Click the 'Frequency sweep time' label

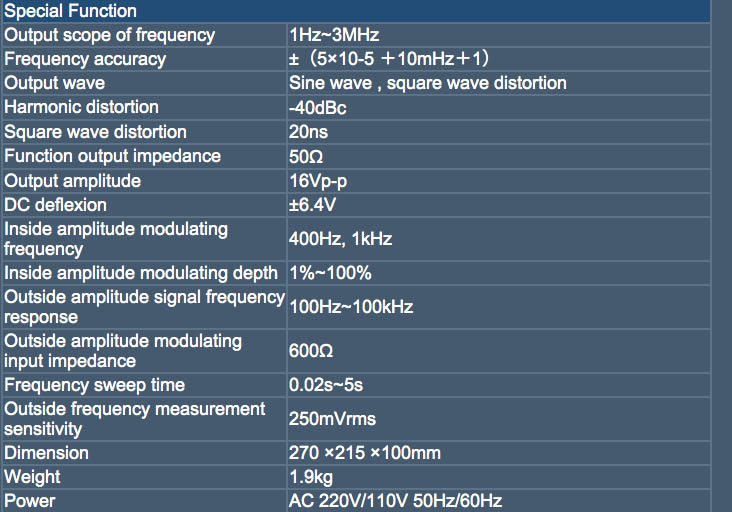[94, 385]
